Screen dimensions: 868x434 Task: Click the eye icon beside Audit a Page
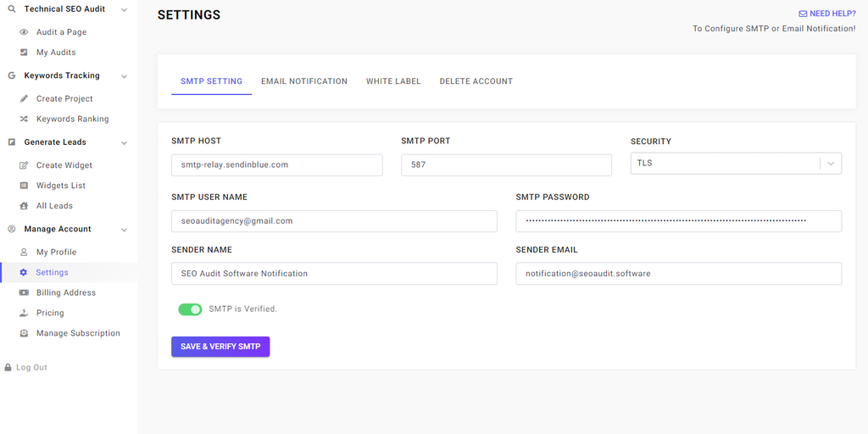(24, 32)
